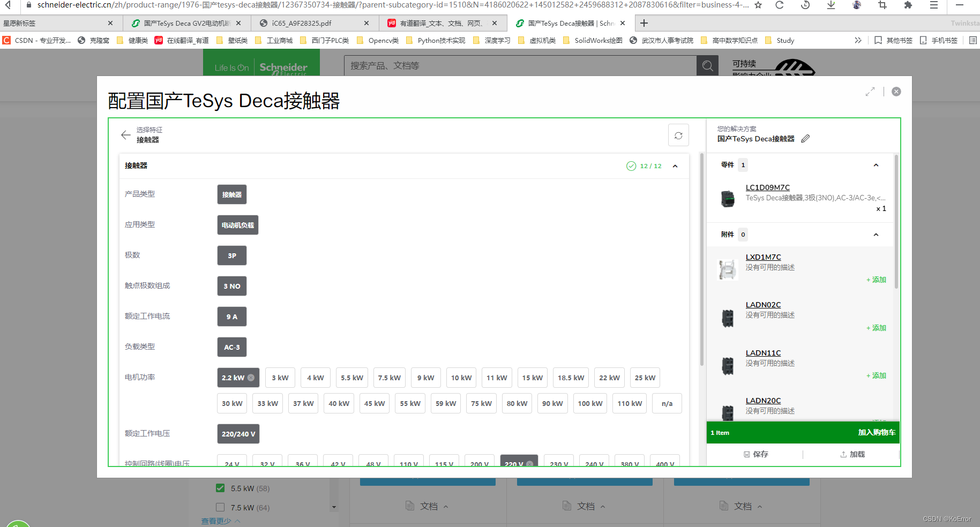Reset the configuration with the refresh icon

(678, 135)
